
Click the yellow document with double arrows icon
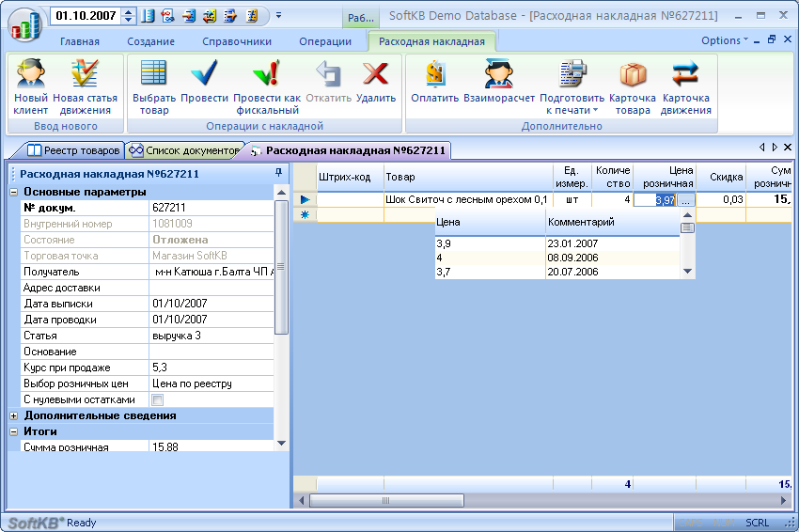point(209,16)
